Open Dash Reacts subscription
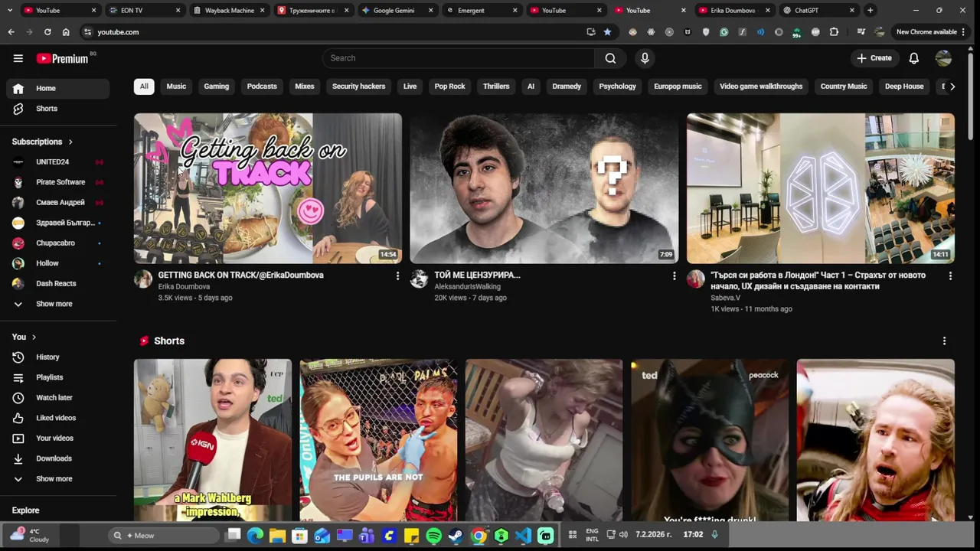This screenshot has height=551, width=980. point(58,284)
